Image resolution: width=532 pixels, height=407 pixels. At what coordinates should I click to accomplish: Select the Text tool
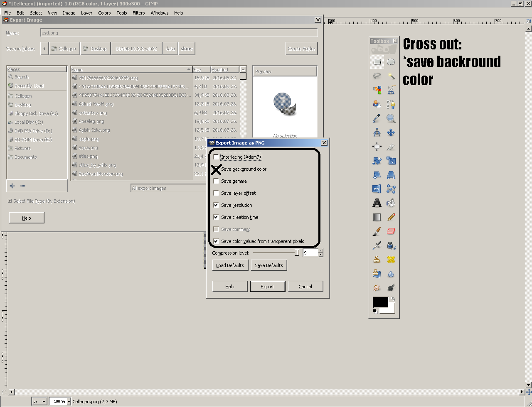coord(377,203)
